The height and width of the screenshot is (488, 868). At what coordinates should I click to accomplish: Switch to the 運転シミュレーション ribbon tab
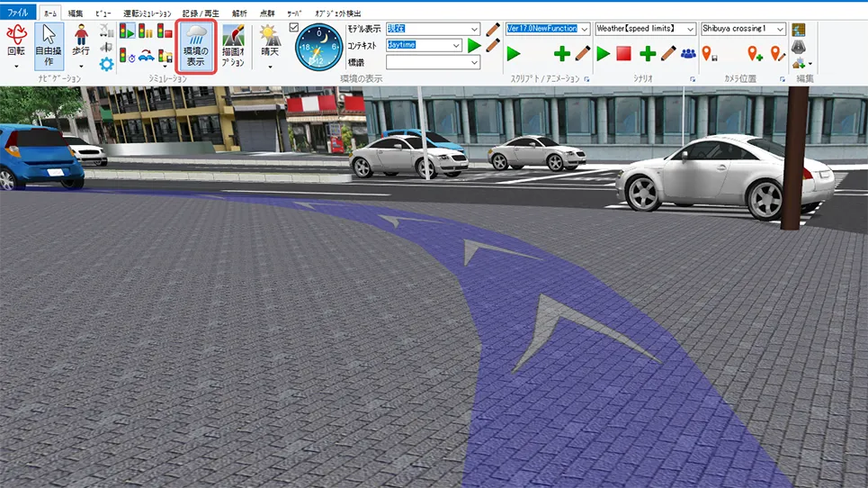[146, 14]
